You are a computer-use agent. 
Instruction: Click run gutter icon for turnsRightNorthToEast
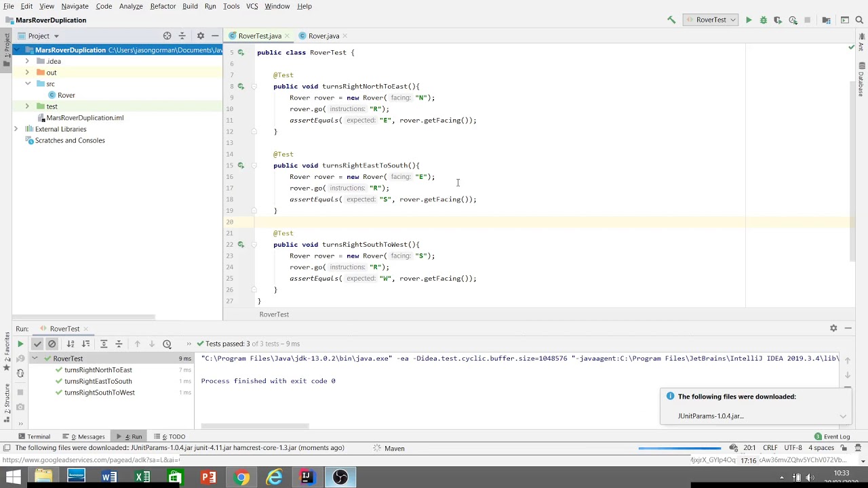tap(241, 86)
